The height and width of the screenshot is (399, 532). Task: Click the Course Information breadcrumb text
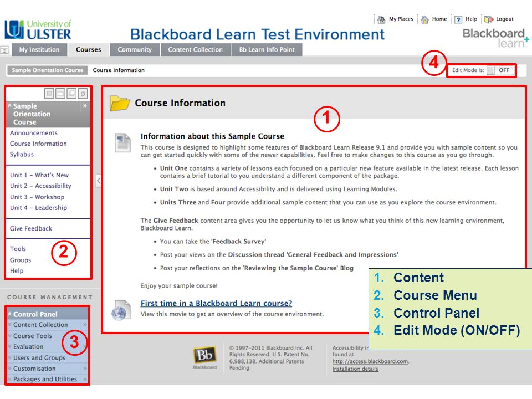pyautogui.click(x=119, y=70)
